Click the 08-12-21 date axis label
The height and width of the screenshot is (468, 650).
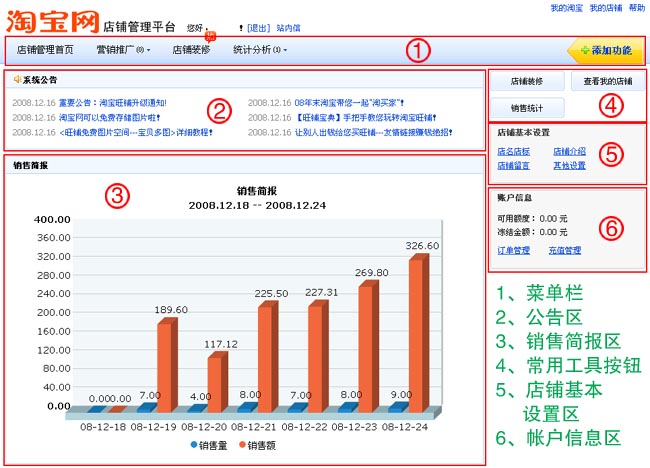[253, 427]
